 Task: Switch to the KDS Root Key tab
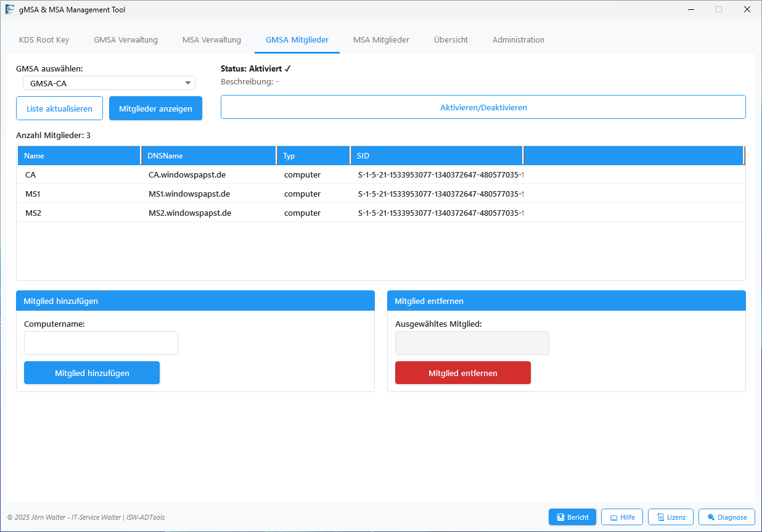[44, 40]
